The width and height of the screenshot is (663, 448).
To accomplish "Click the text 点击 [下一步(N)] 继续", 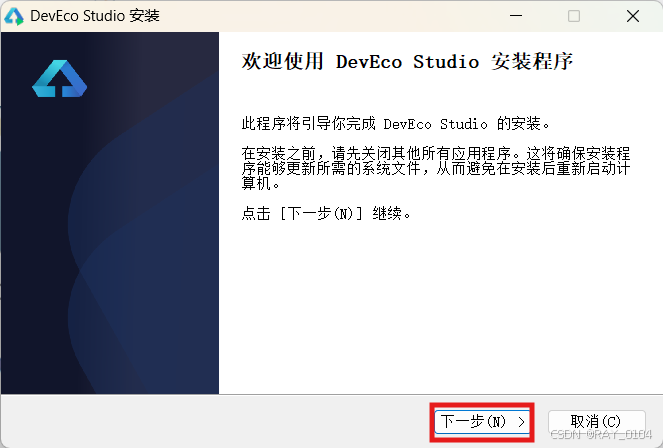I will tap(326, 213).
